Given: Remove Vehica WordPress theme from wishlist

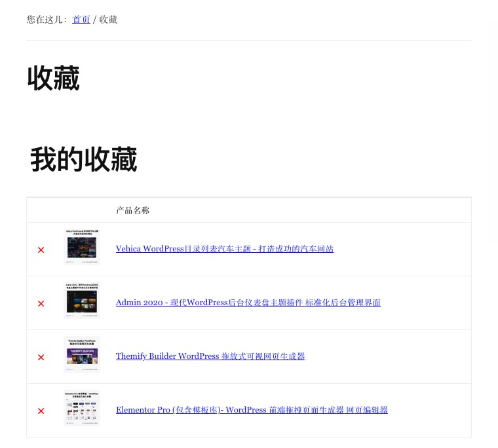Looking at the screenshot, I should coord(41,250).
